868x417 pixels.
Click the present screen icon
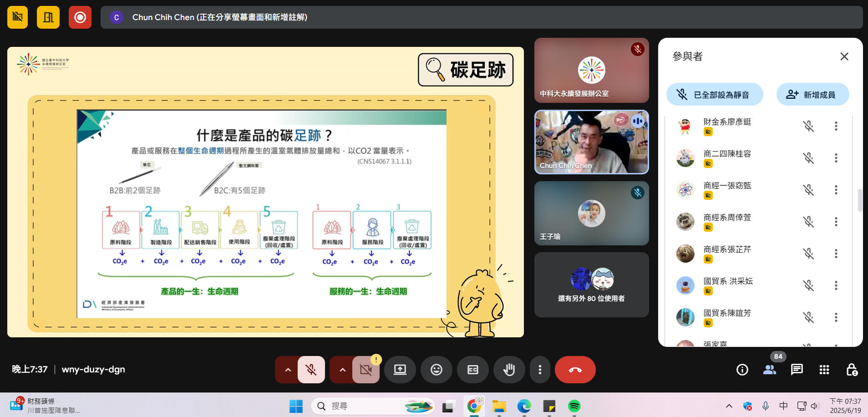coord(400,370)
